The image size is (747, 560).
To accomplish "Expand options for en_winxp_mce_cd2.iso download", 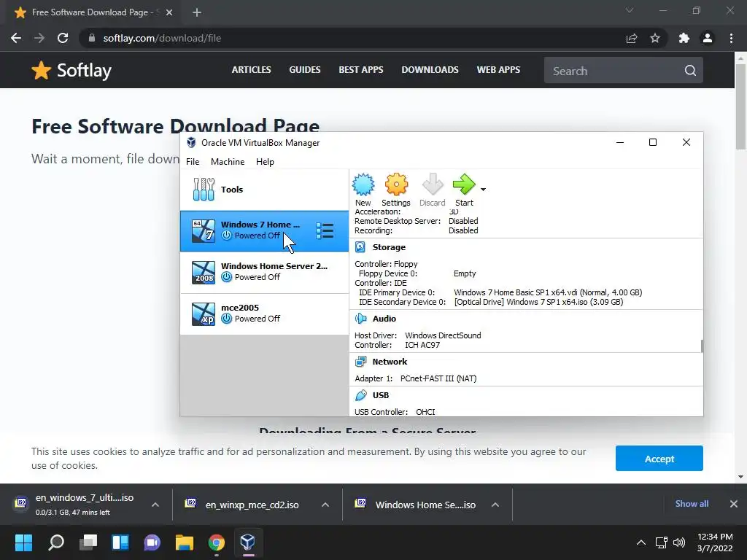I will (325, 505).
